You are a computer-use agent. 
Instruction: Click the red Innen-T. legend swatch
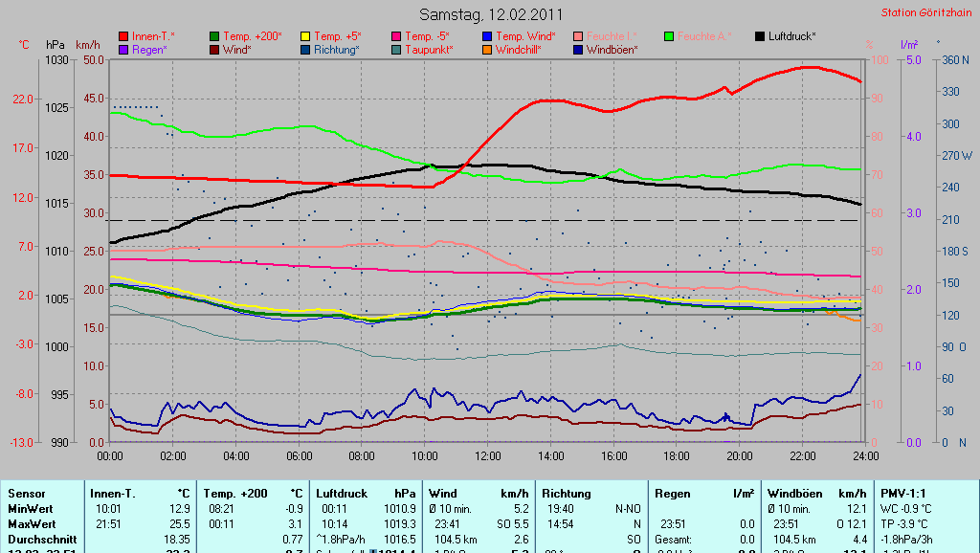[122, 36]
